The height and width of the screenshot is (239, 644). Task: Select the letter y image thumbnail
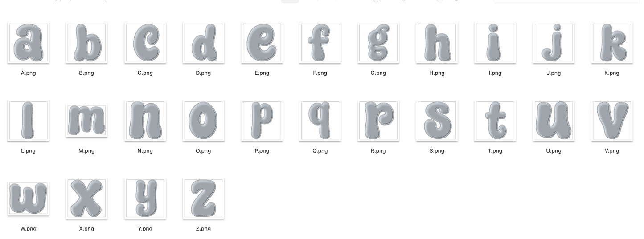click(145, 198)
